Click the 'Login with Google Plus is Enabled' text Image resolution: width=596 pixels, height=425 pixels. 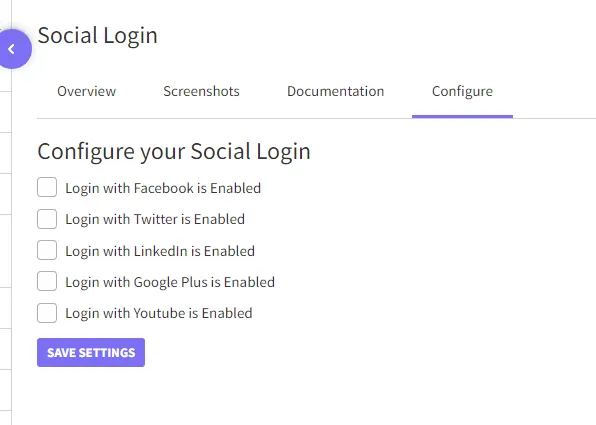point(170,282)
